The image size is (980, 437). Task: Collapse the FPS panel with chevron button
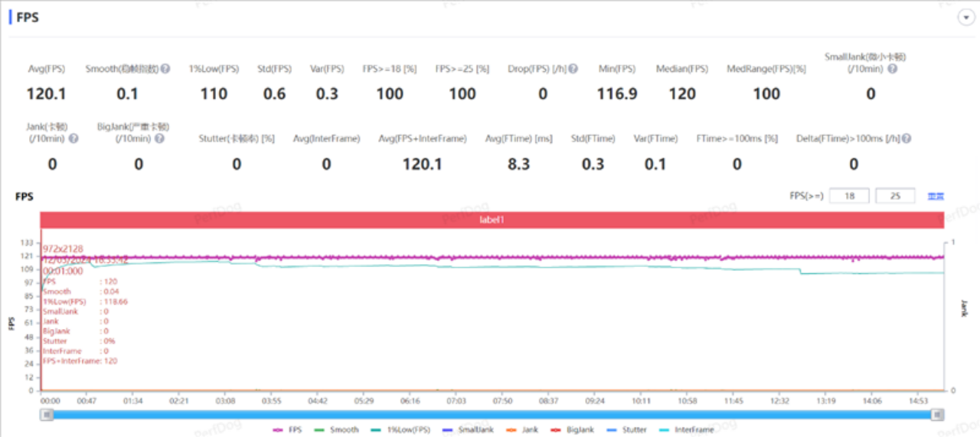tap(965, 18)
